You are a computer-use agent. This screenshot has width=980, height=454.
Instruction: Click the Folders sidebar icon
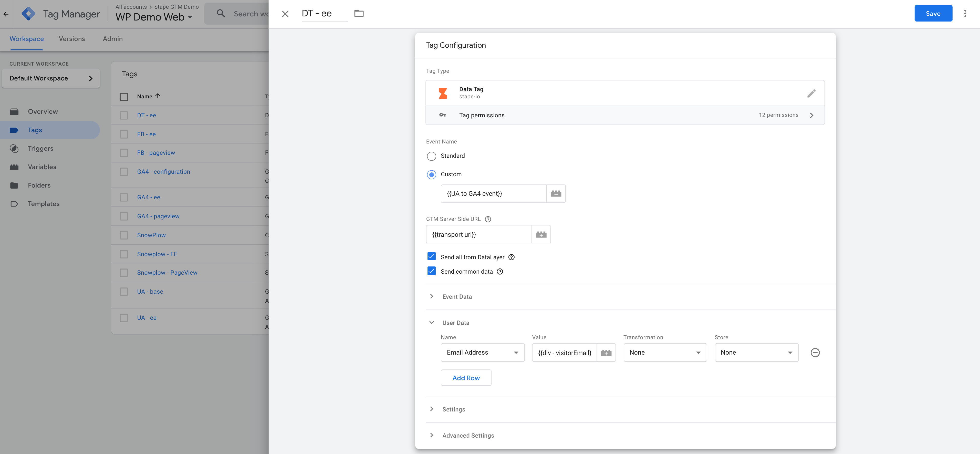click(x=14, y=185)
